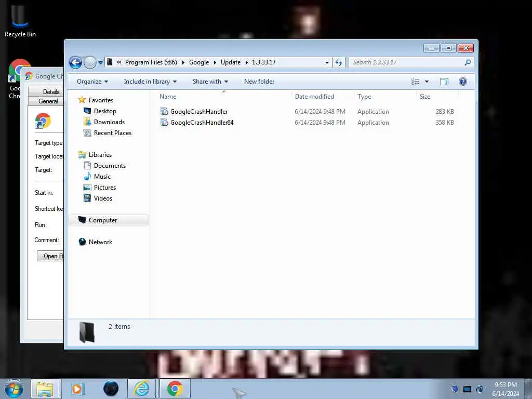Open Explorer help question mark icon
Image resolution: width=532 pixels, height=399 pixels.
pyautogui.click(x=463, y=82)
